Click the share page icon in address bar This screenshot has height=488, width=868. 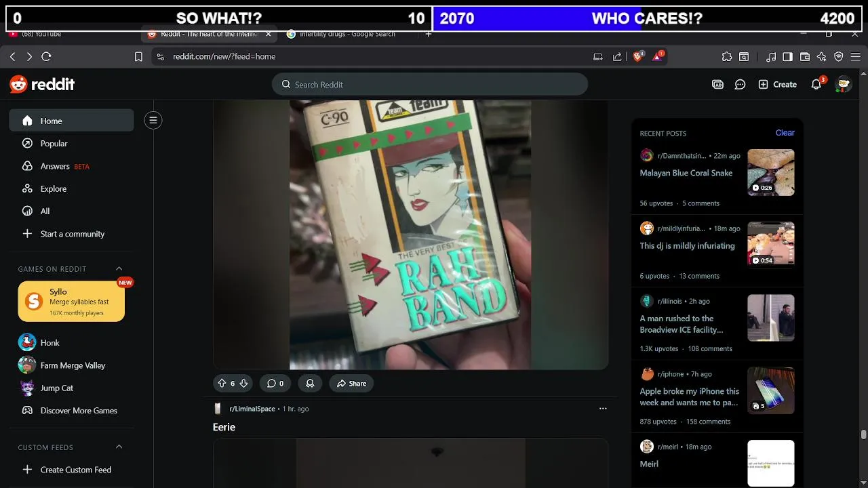point(617,57)
